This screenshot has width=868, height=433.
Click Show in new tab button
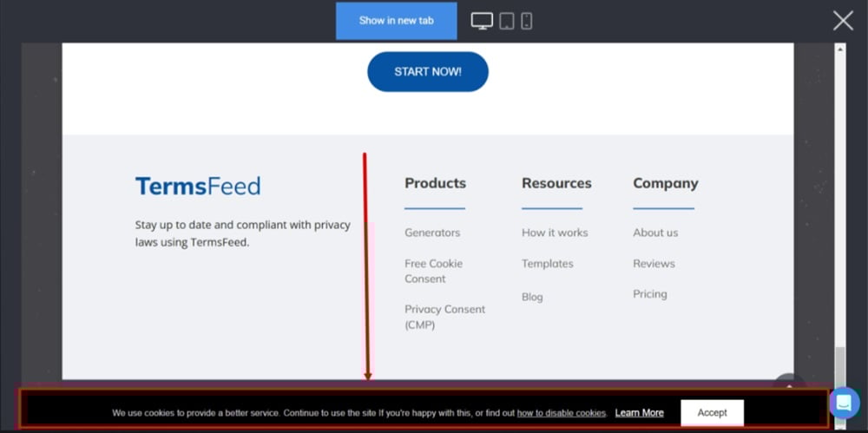coord(397,21)
